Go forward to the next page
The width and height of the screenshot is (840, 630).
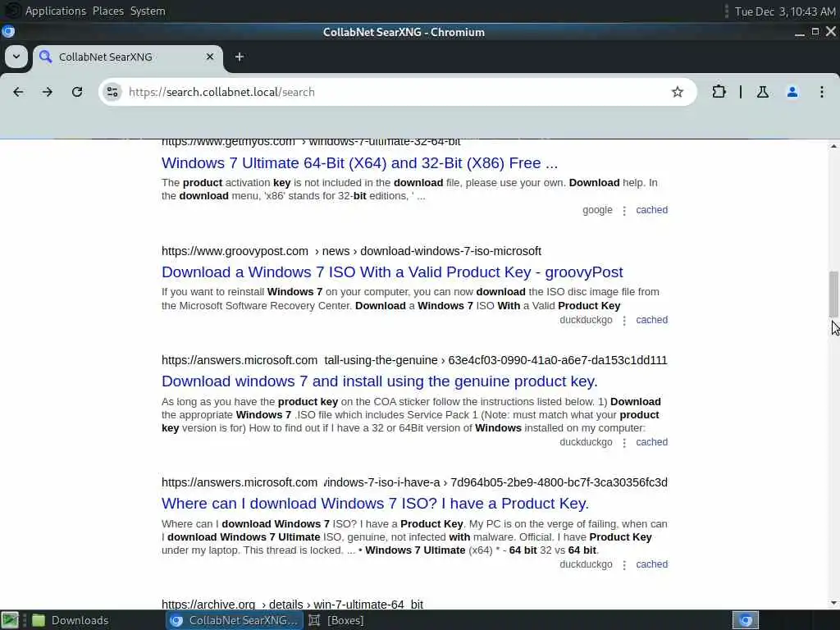coord(47,92)
